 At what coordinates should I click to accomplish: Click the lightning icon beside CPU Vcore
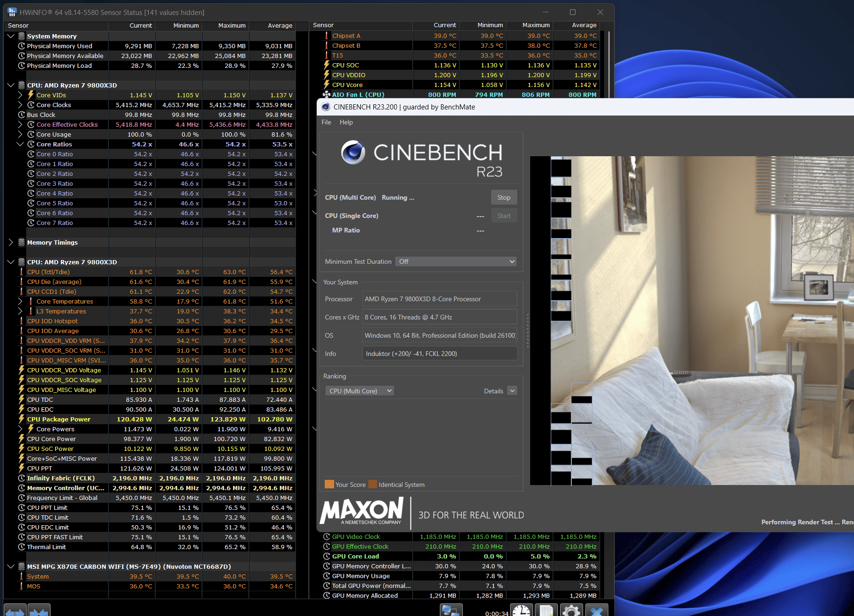click(x=327, y=85)
